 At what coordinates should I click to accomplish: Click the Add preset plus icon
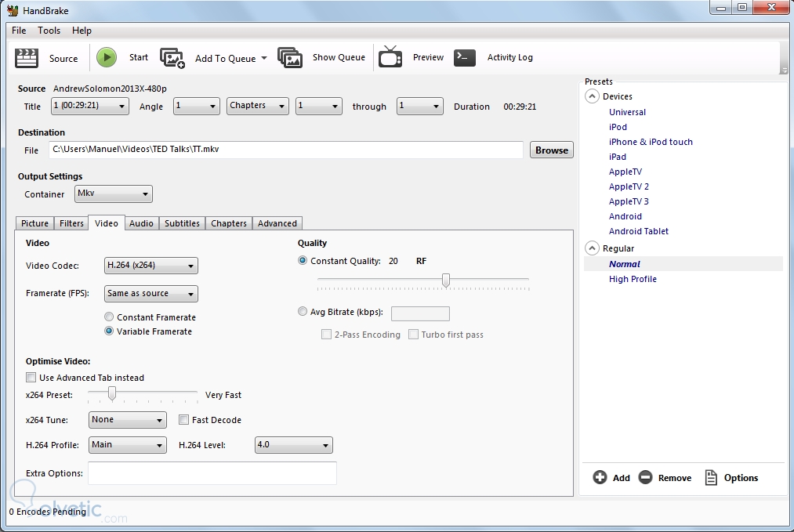click(600, 477)
